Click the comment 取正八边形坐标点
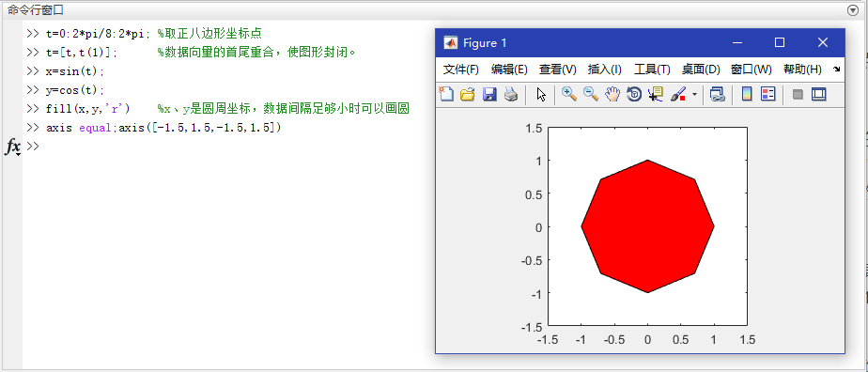Screen dimensions: 868x372 coord(213,34)
